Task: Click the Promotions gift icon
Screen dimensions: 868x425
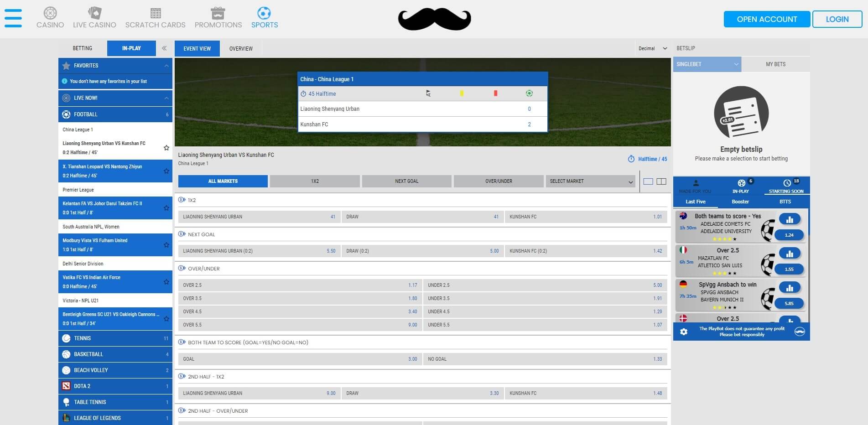Action: pyautogui.click(x=218, y=13)
